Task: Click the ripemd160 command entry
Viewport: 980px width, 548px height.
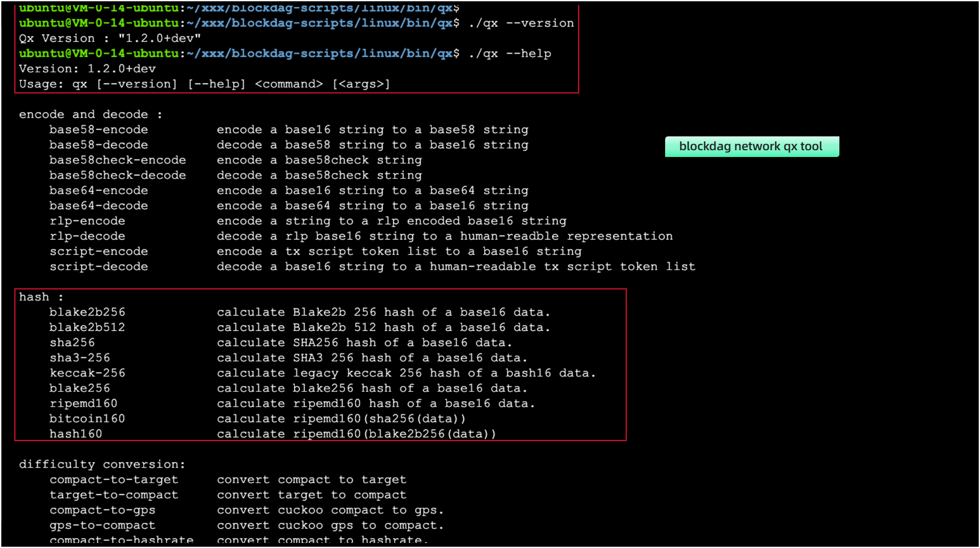Action: (x=83, y=403)
